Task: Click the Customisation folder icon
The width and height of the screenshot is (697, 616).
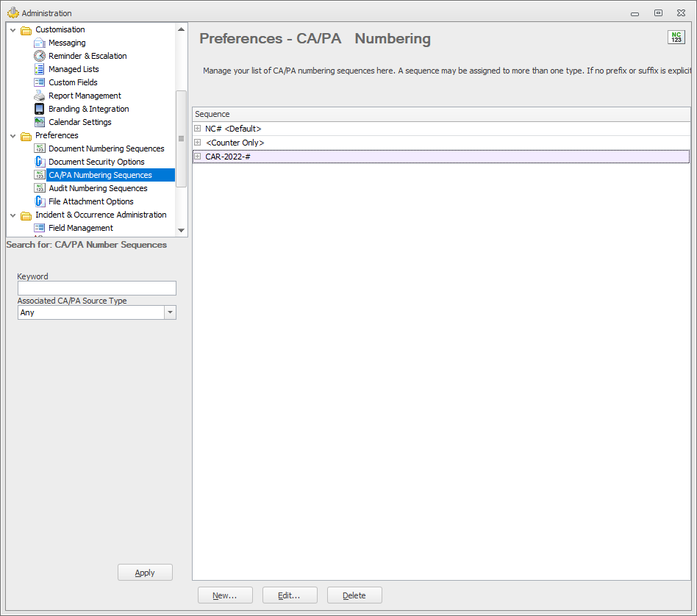Action: [x=26, y=30]
